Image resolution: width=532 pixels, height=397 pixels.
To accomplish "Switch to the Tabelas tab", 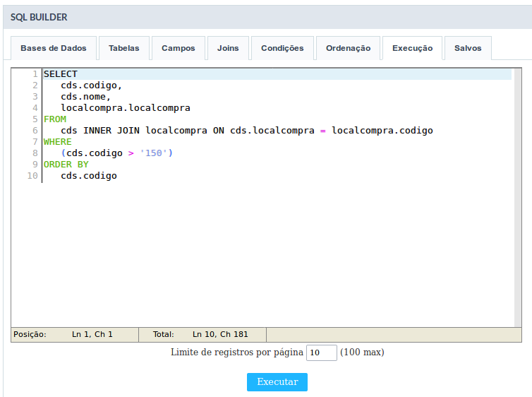I will [124, 48].
